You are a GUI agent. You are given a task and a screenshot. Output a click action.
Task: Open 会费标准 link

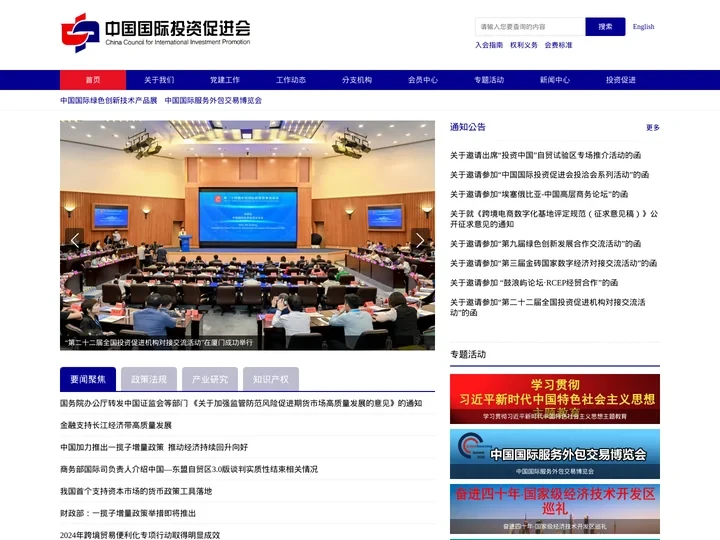point(558,45)
